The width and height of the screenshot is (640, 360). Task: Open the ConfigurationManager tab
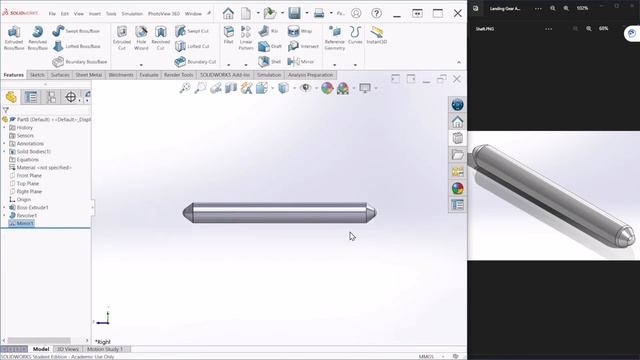[51, 97]
